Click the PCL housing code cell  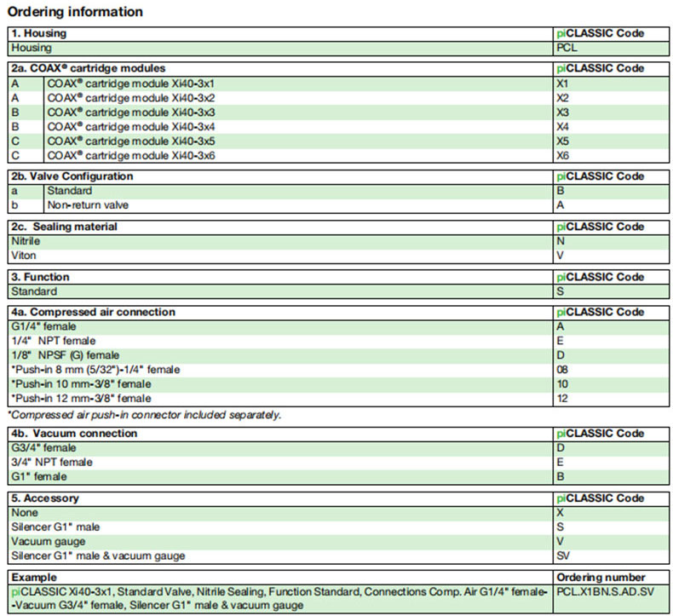point(567,48)
